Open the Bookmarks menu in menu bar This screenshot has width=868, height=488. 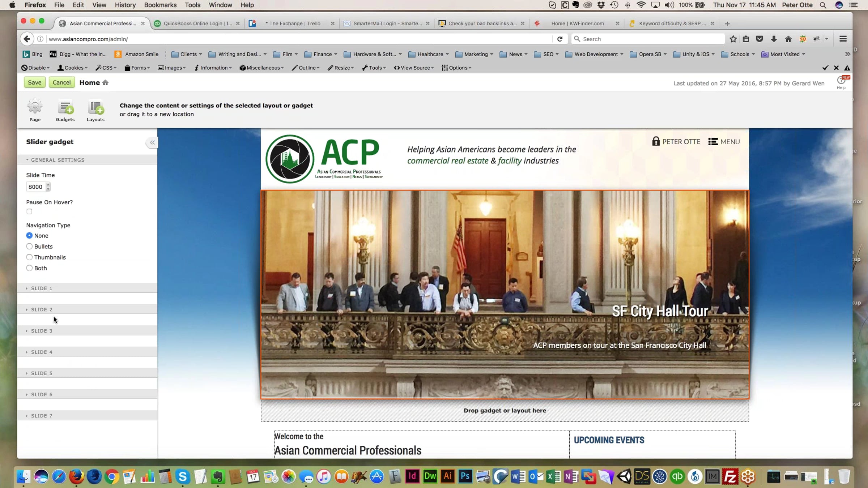tap(160, 5)
